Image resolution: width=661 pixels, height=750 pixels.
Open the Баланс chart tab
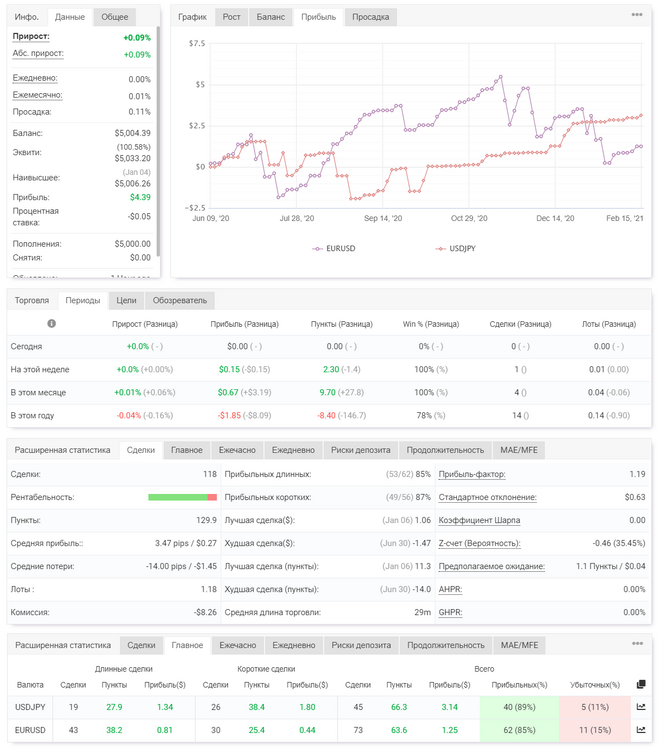point(271,17)
